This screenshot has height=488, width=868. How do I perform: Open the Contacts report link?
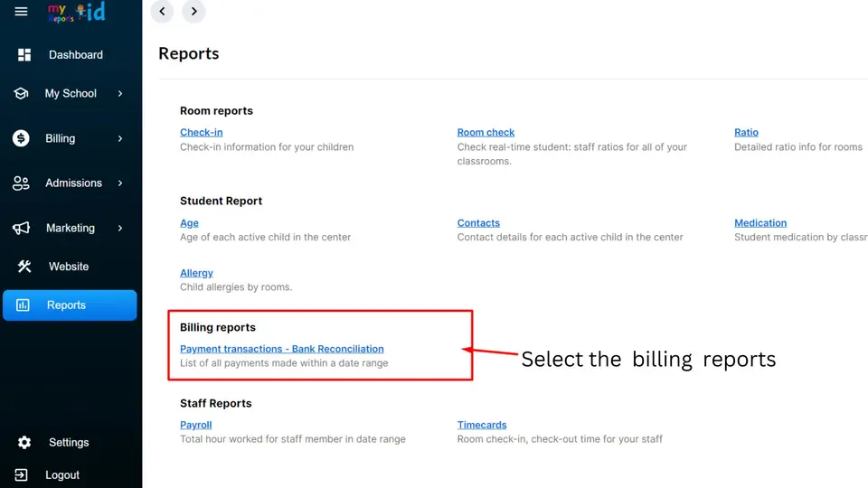point(478,223)
